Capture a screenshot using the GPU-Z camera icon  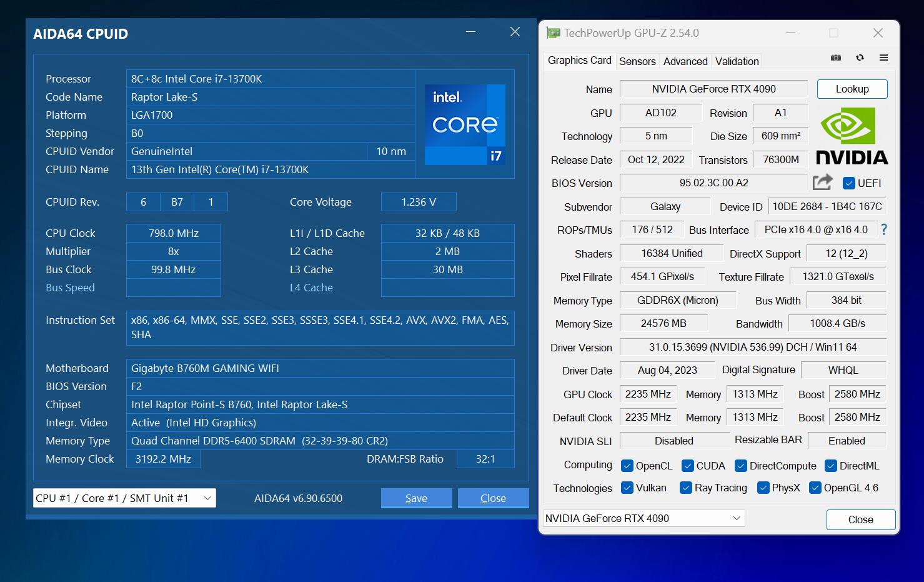click(835, 57)
